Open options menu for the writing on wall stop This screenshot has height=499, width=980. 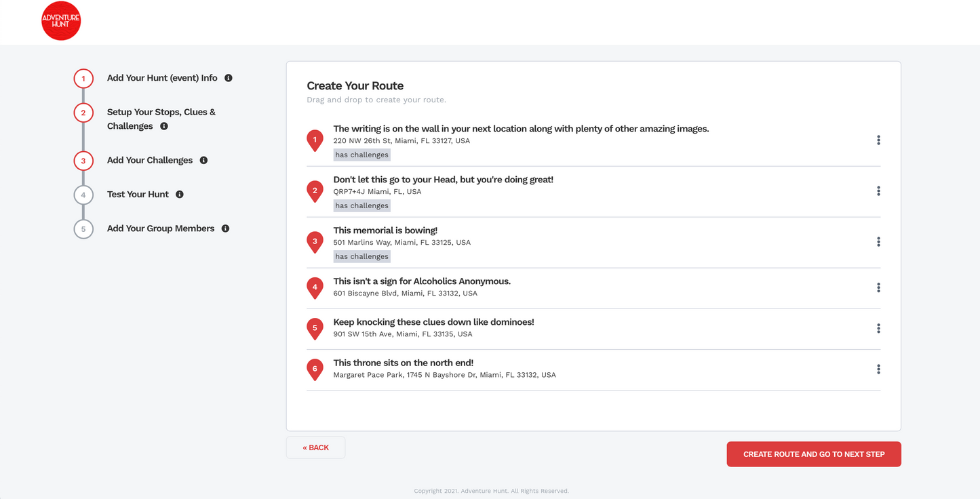pos(878,140)
